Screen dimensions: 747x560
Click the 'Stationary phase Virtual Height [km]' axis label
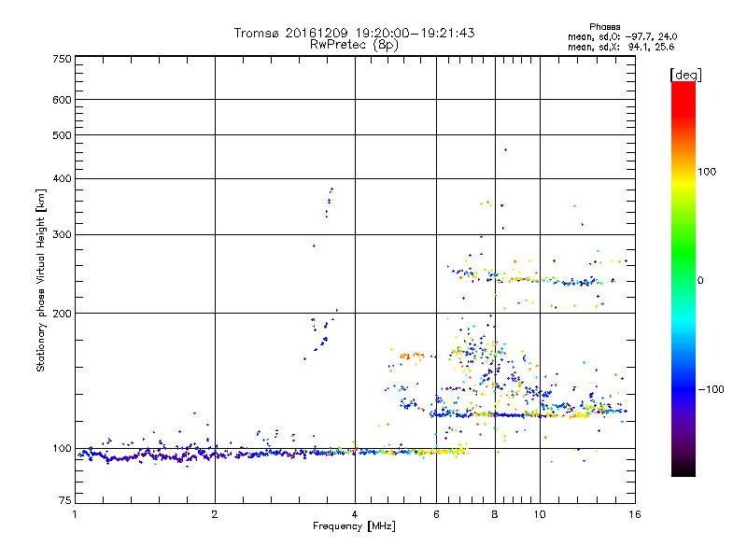tap(40, 280)
